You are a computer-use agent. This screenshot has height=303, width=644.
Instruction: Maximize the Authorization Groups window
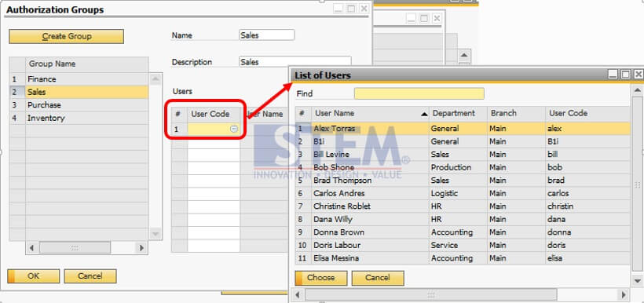pyautogui.click(x=351, y=9)
